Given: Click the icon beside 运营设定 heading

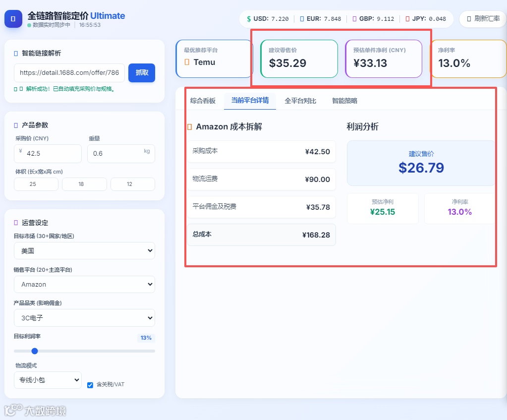Looking at the screenshot, I should (x=16, y=223).
